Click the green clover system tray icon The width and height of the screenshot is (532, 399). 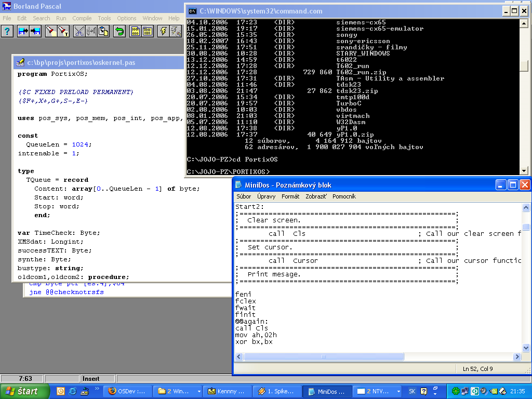pyautogui.click(x=455, y=391)
